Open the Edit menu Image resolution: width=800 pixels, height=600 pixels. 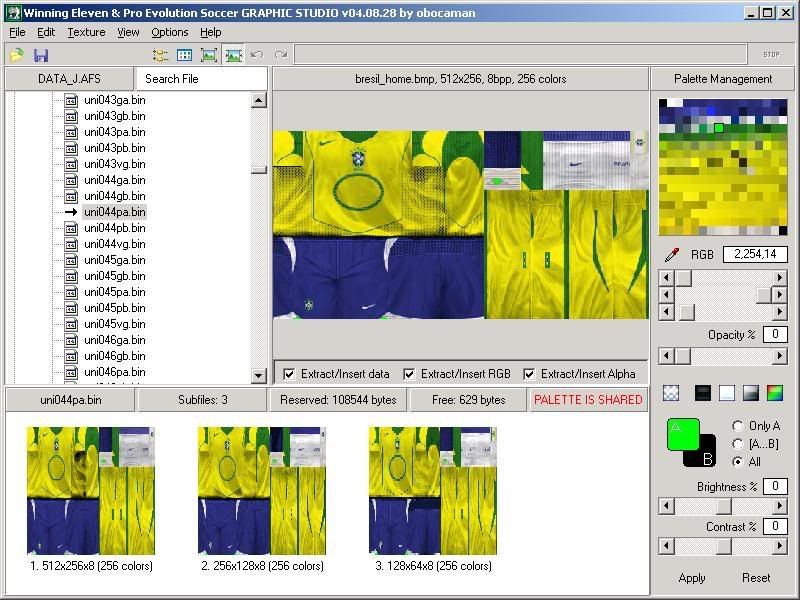click(x=46, y=32)
